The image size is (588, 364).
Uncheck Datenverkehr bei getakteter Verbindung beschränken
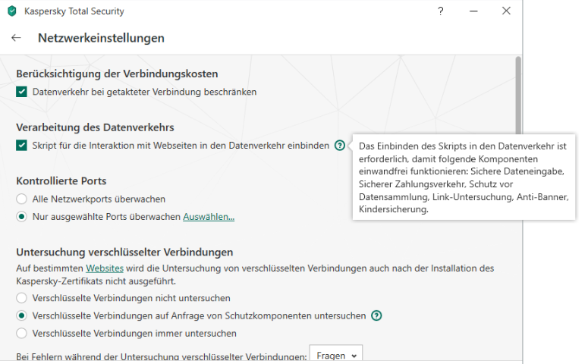22,92
